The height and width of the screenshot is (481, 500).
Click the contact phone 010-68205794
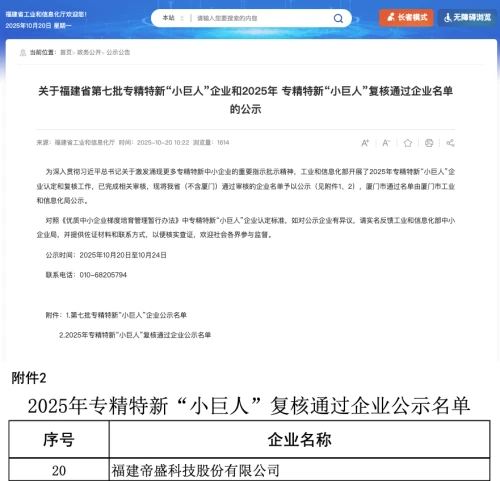(103, 275)
